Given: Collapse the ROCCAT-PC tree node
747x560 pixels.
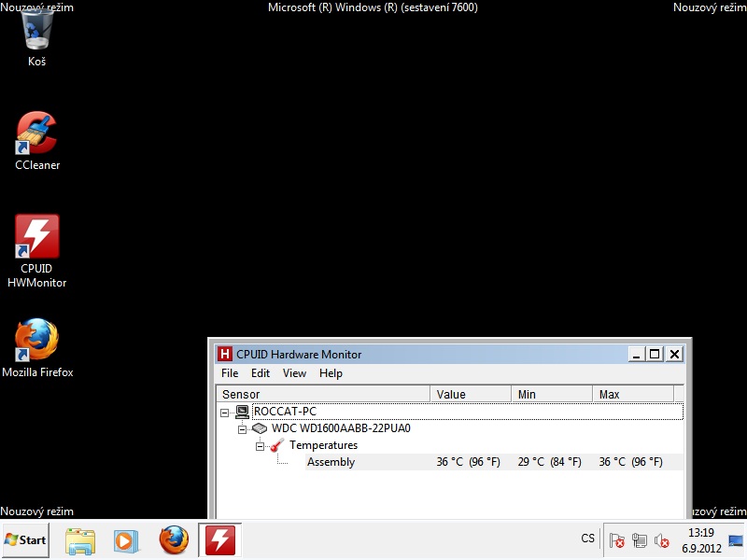Looking at the screenshot, I should [224, 413].
